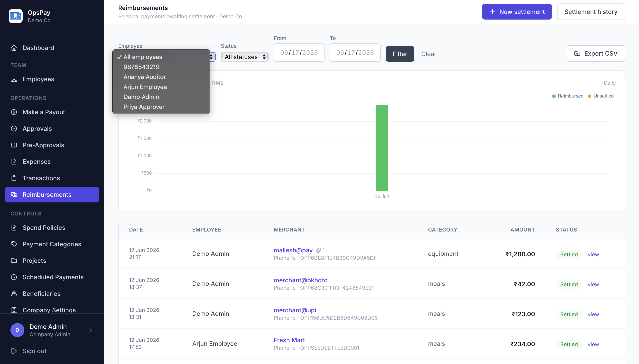Click the Scheduled Payments clock icon
The width and height of the screenshot is (639, 364).
14,277
